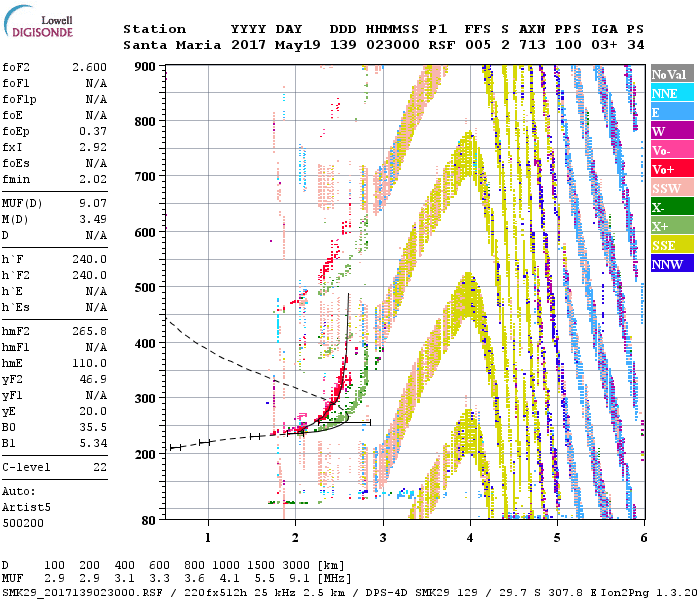This screenshot has height=600, width=700.
Task: Click the C-level value 22
Action: (x=100, y=467)
